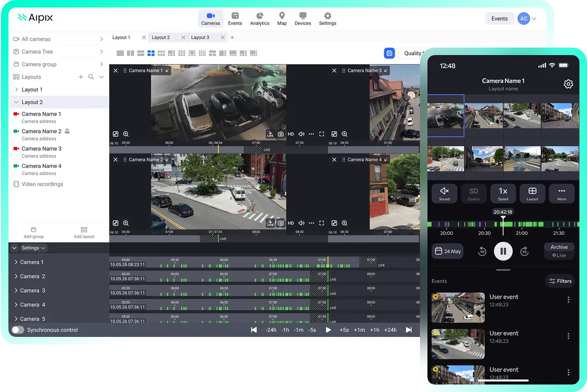Enter fullscreen mode on Camera Name 2
587x392 pixels.
321,224
